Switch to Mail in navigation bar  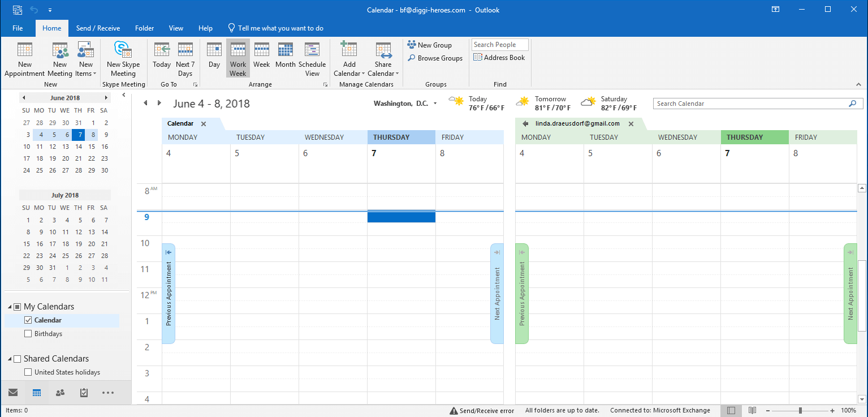pos(13,393)
